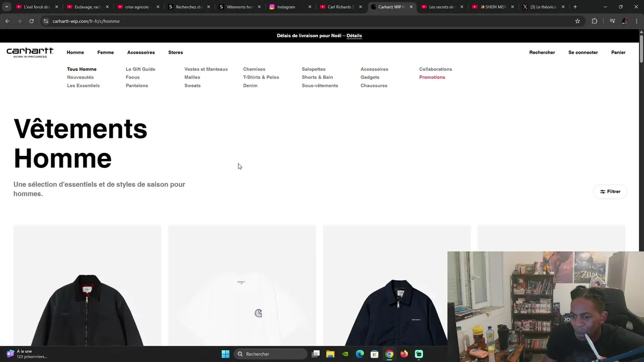Open the Focus submenu link

click(x=133, y=77)
